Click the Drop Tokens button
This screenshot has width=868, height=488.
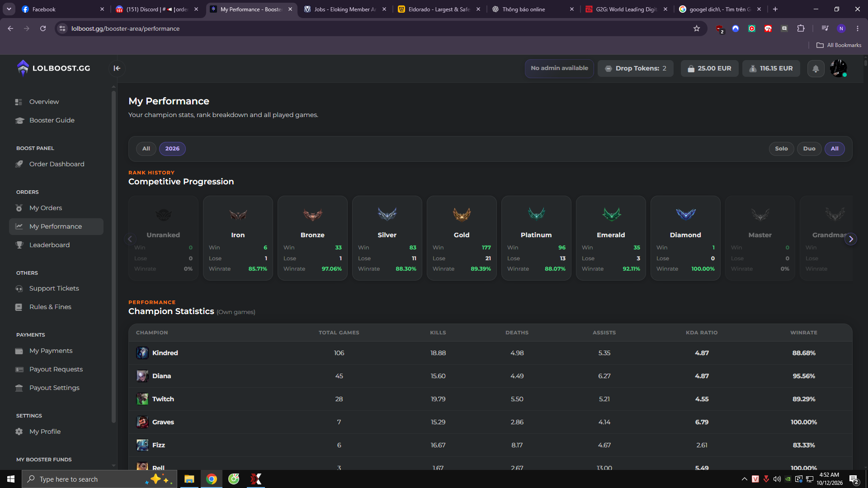pos(636,69)
